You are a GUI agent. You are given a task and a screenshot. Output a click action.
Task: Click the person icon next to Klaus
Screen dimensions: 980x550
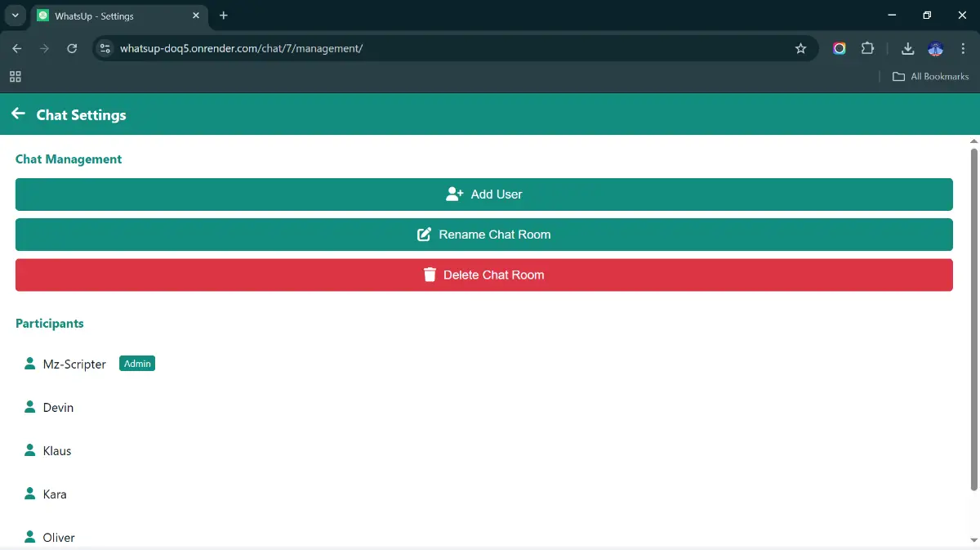pos(30,450)
